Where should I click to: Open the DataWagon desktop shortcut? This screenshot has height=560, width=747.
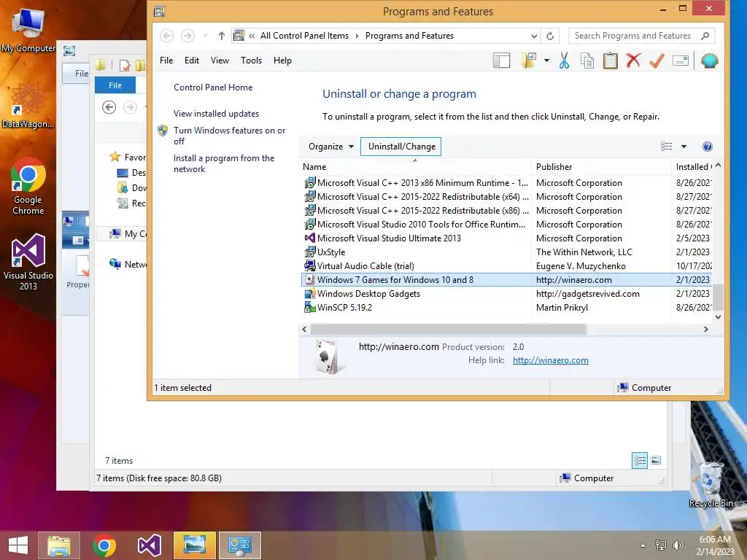28,106
